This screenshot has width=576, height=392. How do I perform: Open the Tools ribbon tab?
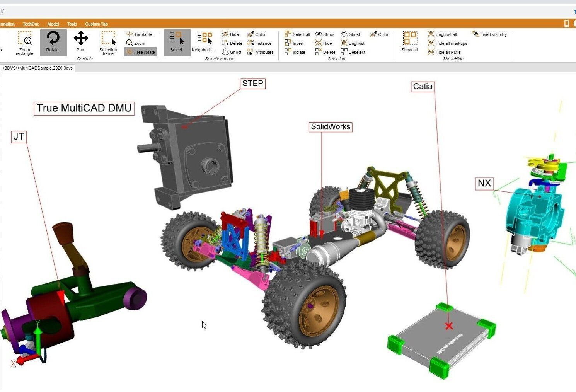point(72,24)
